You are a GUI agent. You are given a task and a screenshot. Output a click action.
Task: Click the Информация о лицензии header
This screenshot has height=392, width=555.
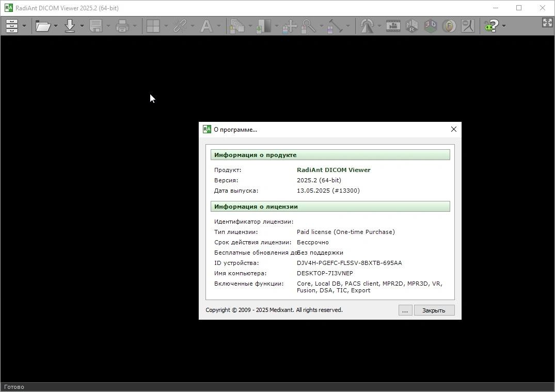[x=330, y=207]
